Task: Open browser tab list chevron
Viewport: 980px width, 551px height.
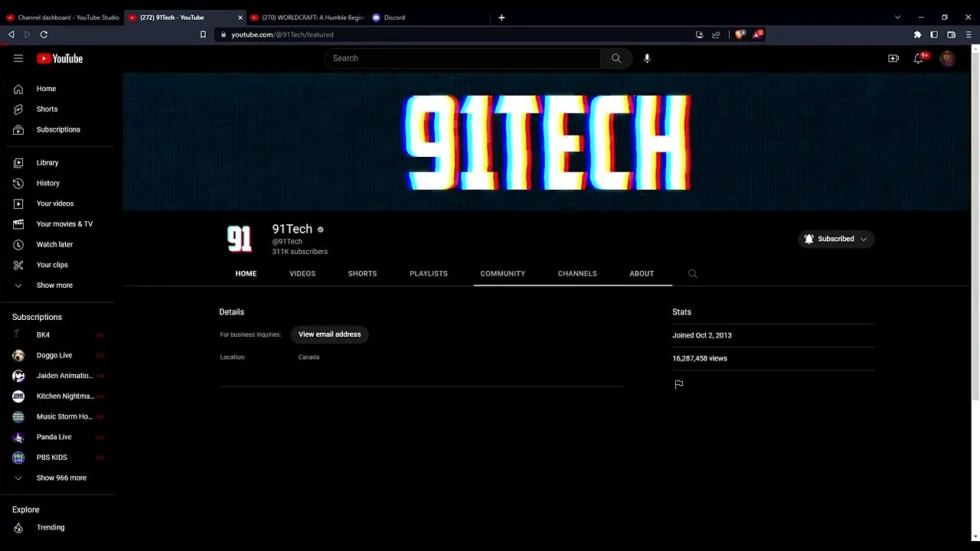Action: tap(898, 17)
